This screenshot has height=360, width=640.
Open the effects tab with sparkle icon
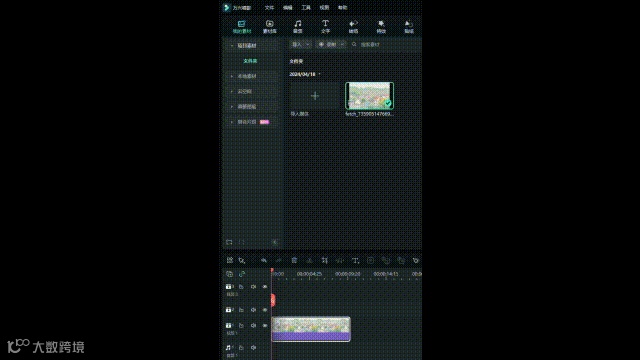click(x=381, y=27)
